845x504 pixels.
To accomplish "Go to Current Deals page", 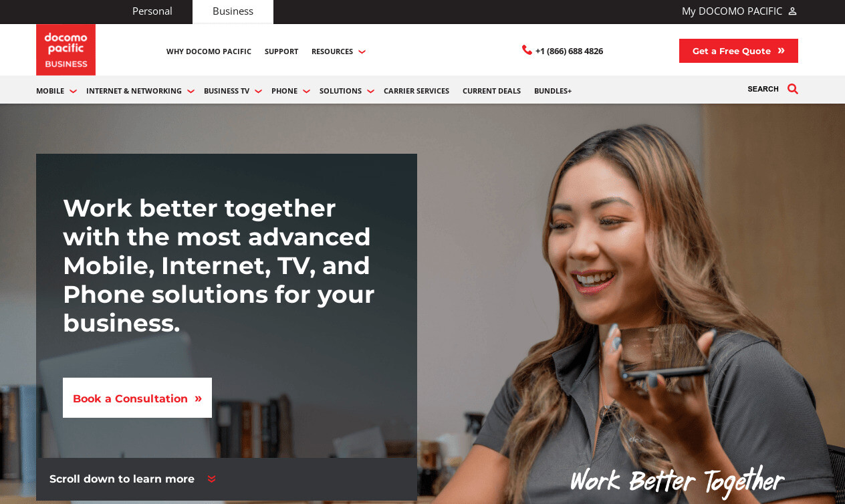I will 491,91.
